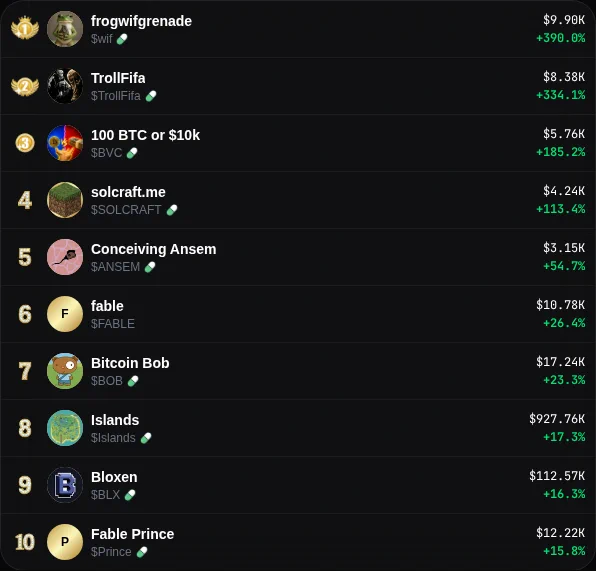Click the second place winged badge
The width and height of the screenshot is (596, 571).
[x=25, y=86]
